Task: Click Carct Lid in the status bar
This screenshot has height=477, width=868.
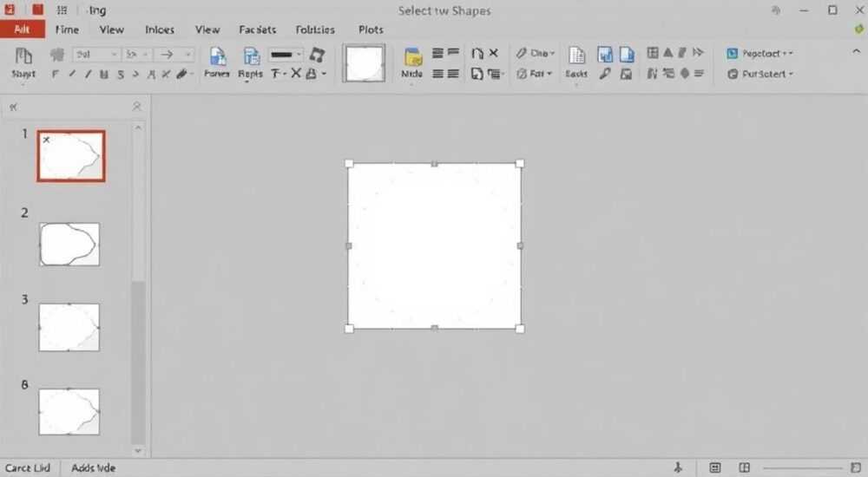Action: pyautogui.click(x=28, y=468)
